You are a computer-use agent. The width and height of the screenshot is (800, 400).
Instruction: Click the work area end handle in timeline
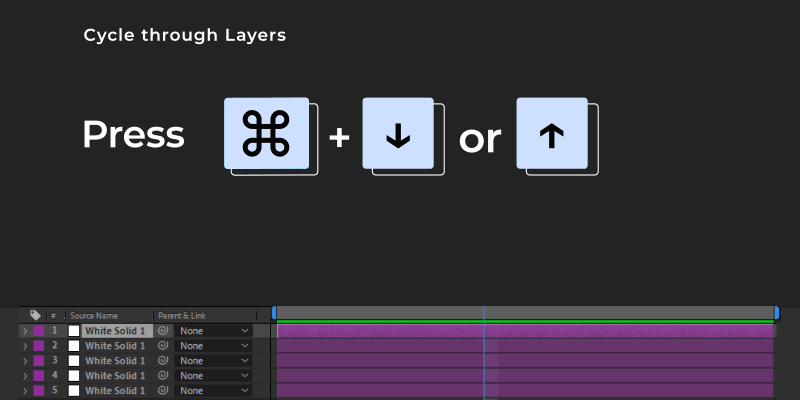click(x=777, y=313)
